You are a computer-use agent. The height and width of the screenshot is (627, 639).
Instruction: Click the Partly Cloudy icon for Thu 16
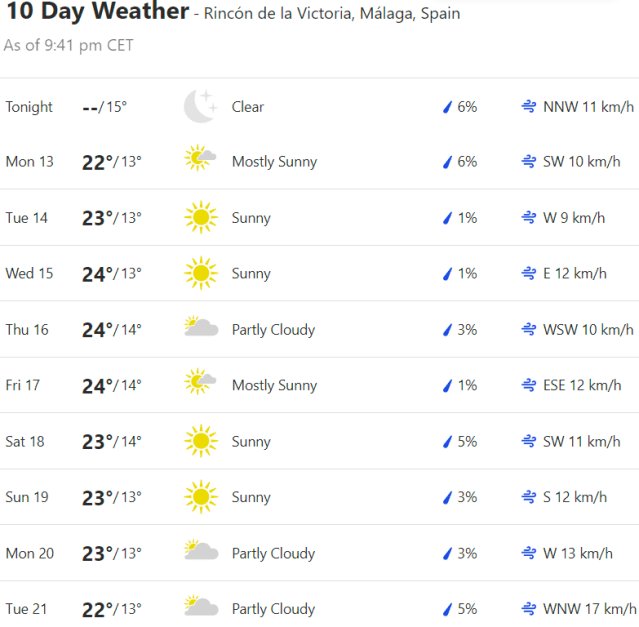pos(200,329)
